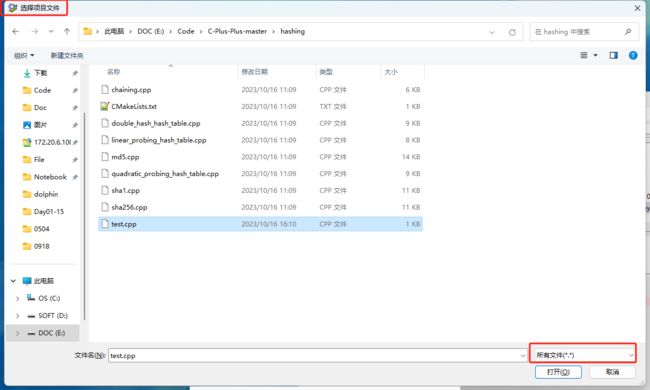Open the Organize menu
The width and height of the screenshot is (650, 390).
(x=24, y=55)
